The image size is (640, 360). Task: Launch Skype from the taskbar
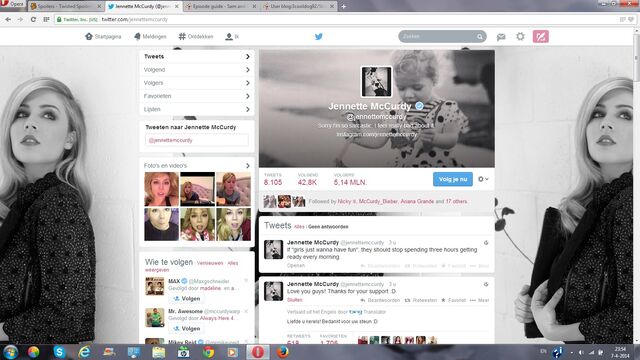point(60,351)
